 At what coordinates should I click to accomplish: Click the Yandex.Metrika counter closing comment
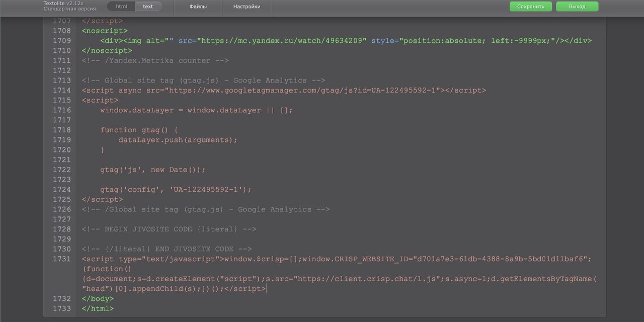(x=155, y=60)
